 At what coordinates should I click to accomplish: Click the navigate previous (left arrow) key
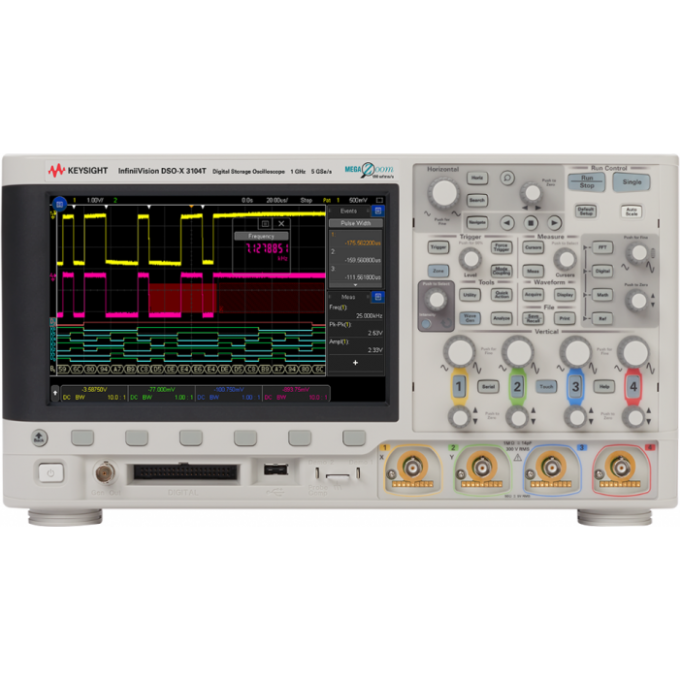507,223
